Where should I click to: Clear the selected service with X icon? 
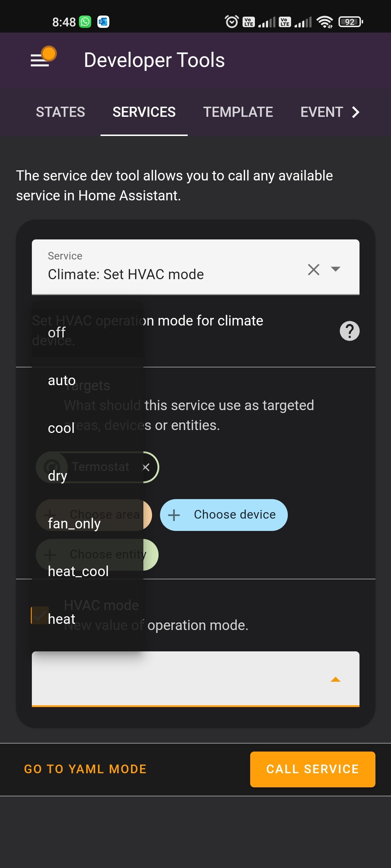pos(314,269)
